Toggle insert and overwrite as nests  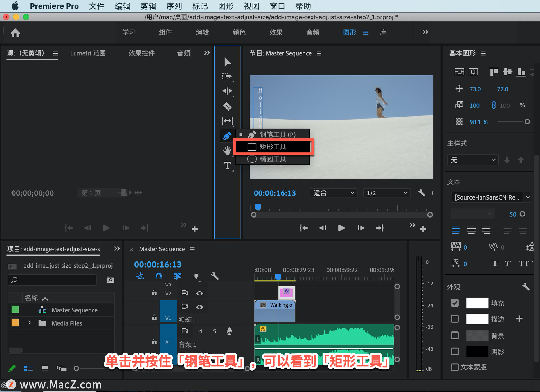coord(140,276)
